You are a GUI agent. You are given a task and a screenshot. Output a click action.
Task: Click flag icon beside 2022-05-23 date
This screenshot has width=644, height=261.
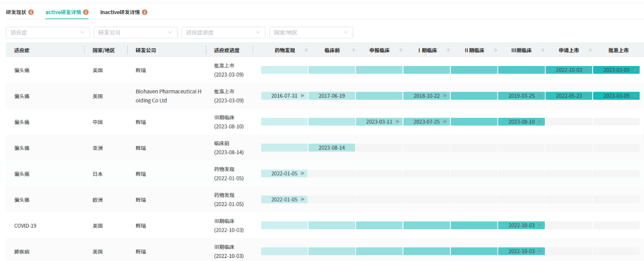[x=587, y=96]
